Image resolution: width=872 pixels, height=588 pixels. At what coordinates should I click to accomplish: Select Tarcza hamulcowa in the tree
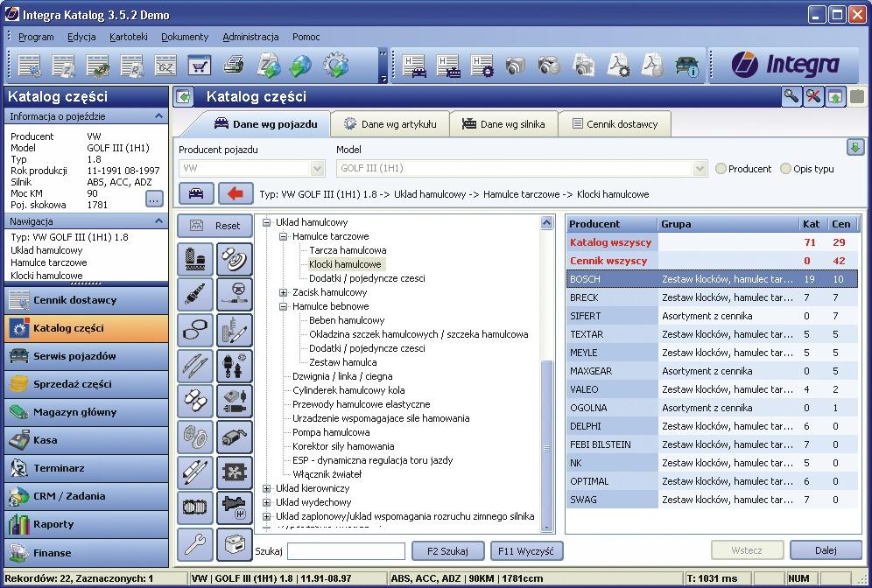pos(348,250)
